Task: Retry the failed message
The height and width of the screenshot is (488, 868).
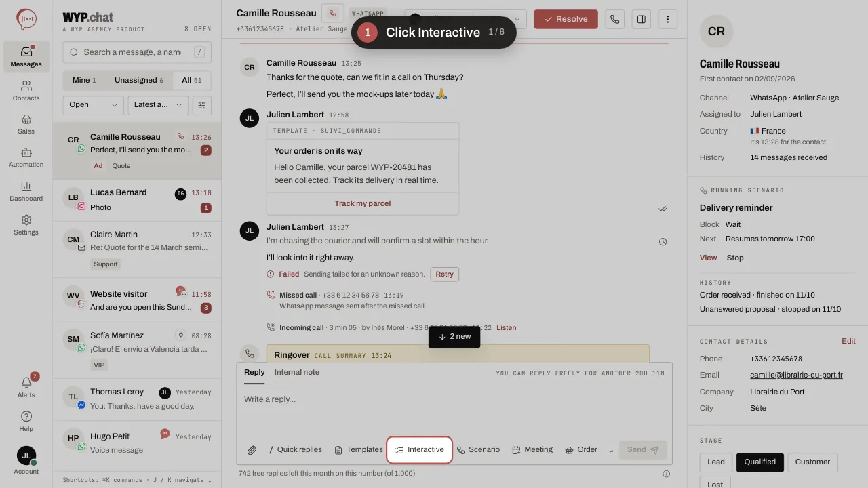Action: 444,274
